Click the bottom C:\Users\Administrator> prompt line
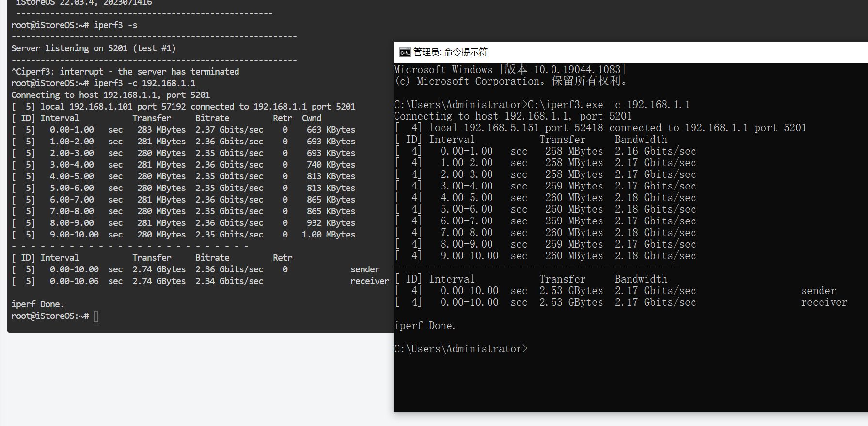The height and width of the screenshot is (426, 868). click(x=460, y=349)
